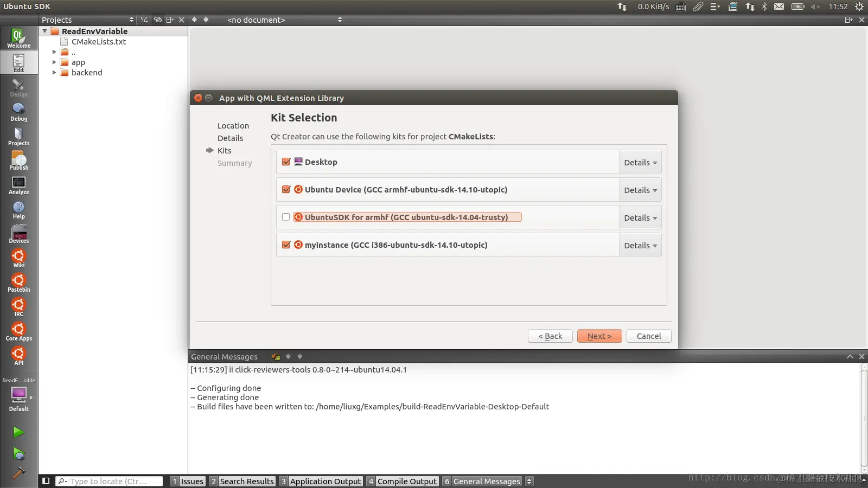
Task: Open the output pane selector arrows
Action: coord(529,481)
